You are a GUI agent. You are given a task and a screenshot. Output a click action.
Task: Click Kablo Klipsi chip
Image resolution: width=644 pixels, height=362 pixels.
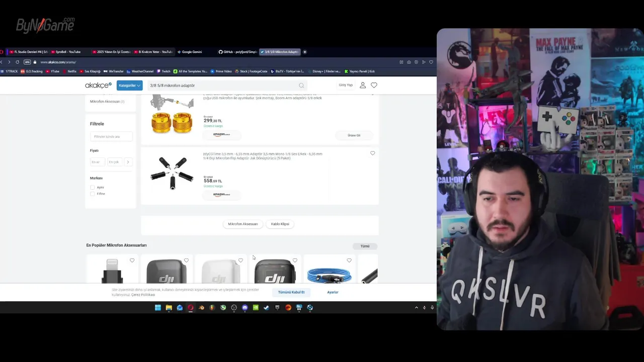[280, 224]
